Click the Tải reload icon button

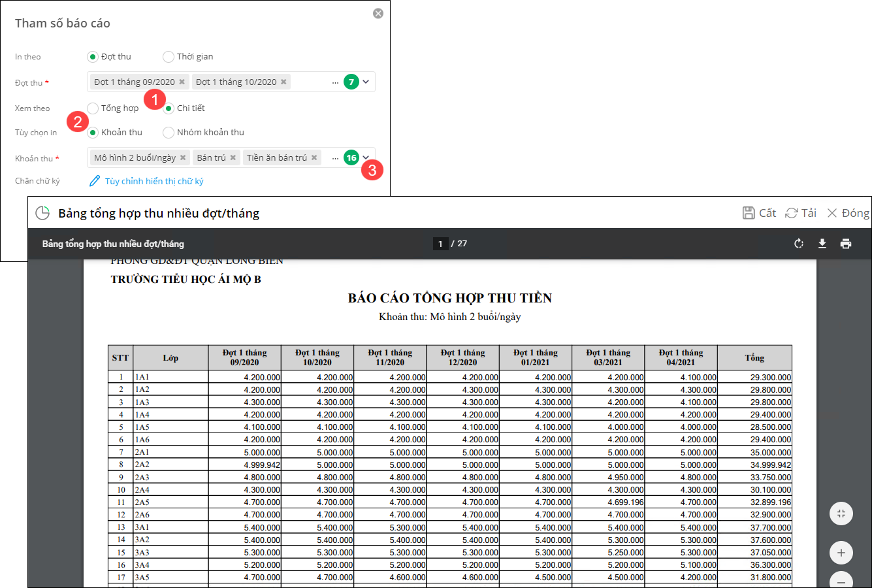click(x=801, y=213)
